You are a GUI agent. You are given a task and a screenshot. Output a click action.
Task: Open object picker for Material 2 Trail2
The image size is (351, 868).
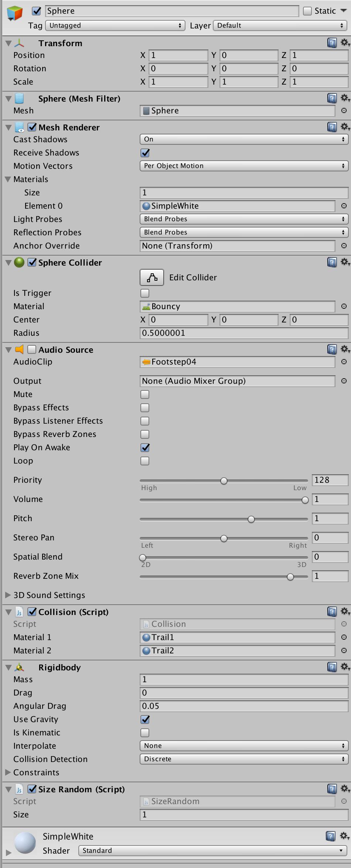344,650
